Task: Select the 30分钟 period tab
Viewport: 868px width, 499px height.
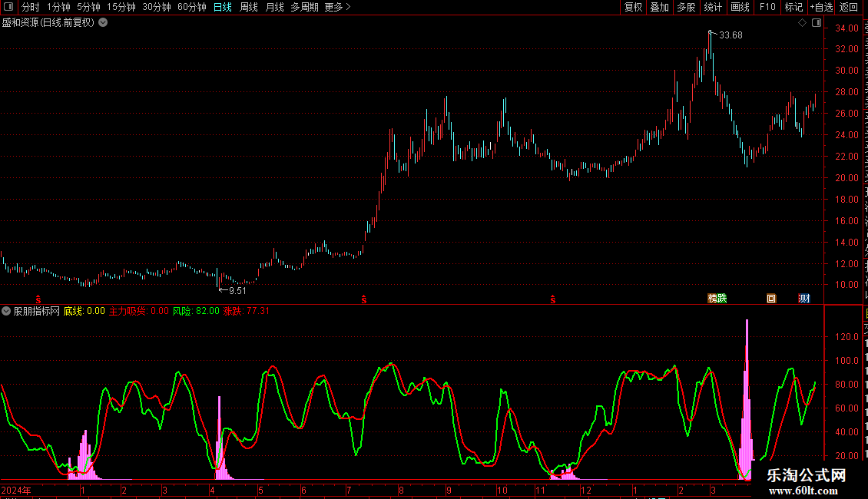Action: [x=156, y=7]
